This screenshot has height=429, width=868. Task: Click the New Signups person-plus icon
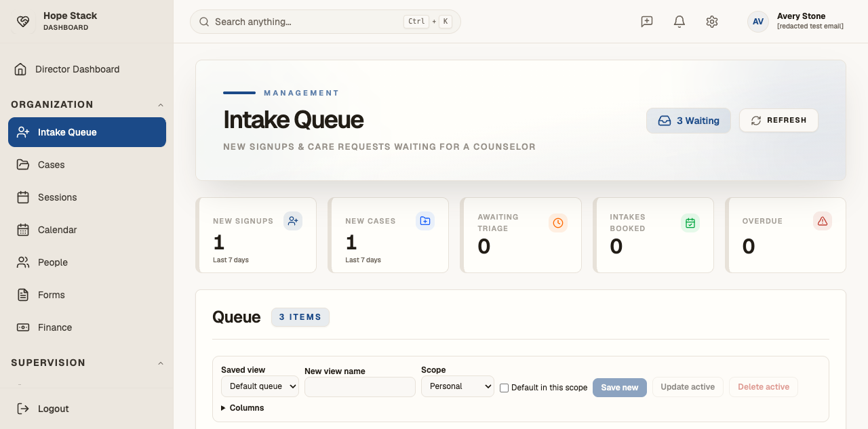point(293,221)
